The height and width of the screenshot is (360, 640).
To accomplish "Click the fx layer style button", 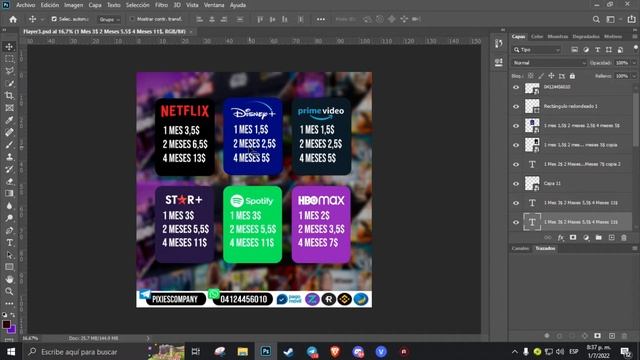I will (x=560, y=238).
